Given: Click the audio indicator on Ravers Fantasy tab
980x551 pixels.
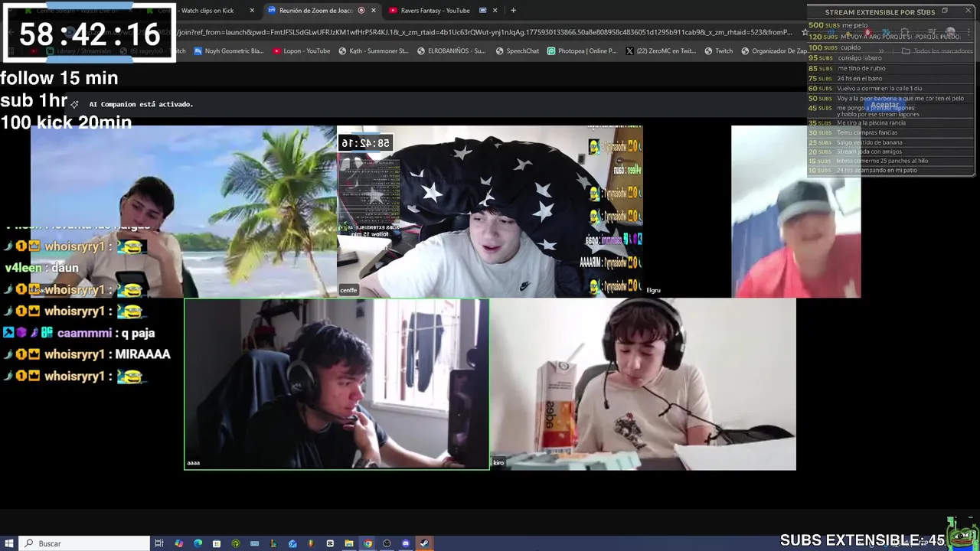Looking at the screenshot, I should [482, 11].
